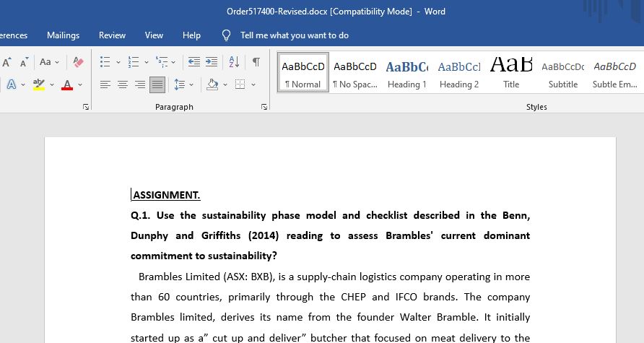The height and width of the screenshot is (343, 644).
Task: Apply the Heading 2 style
Action: (459, 72)
